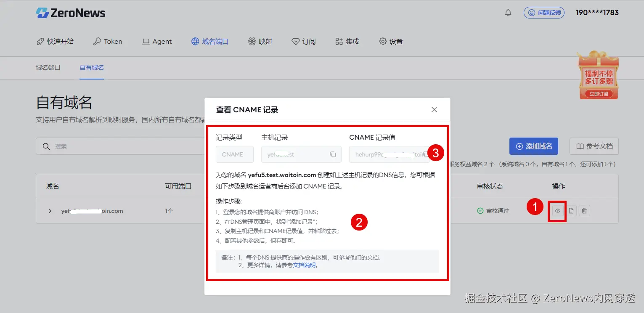Click the 审核状态 column header
The width and height of the screenshot is (644, 313).
click(490, 186)
